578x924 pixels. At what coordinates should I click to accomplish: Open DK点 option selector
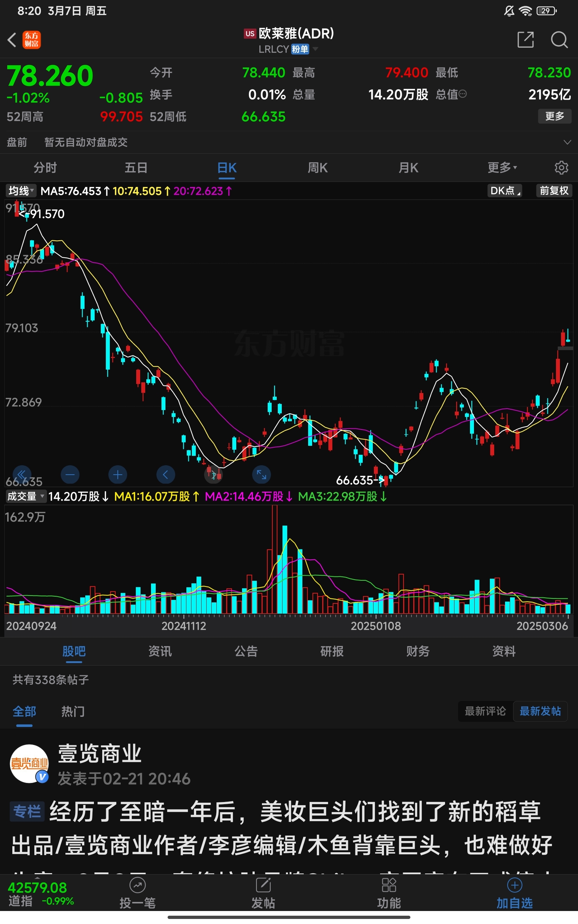tap(505, 191)
